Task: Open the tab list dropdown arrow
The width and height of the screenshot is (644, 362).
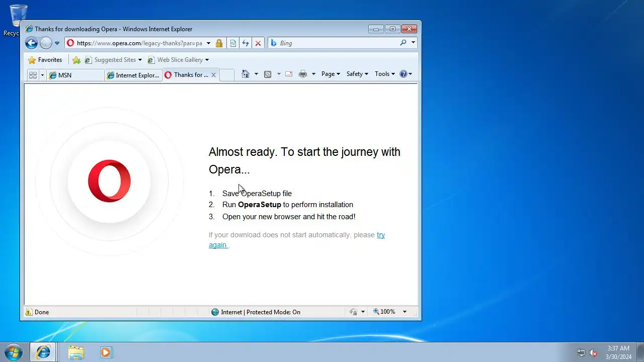Action: 42,75
